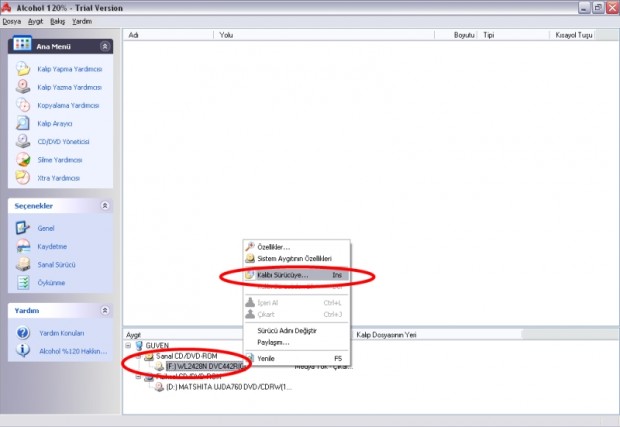This screenshot has height=427, width=620.
Task: Open Kalıp Yazma Yardımcısı link
Action: click(x=70, y=87)
